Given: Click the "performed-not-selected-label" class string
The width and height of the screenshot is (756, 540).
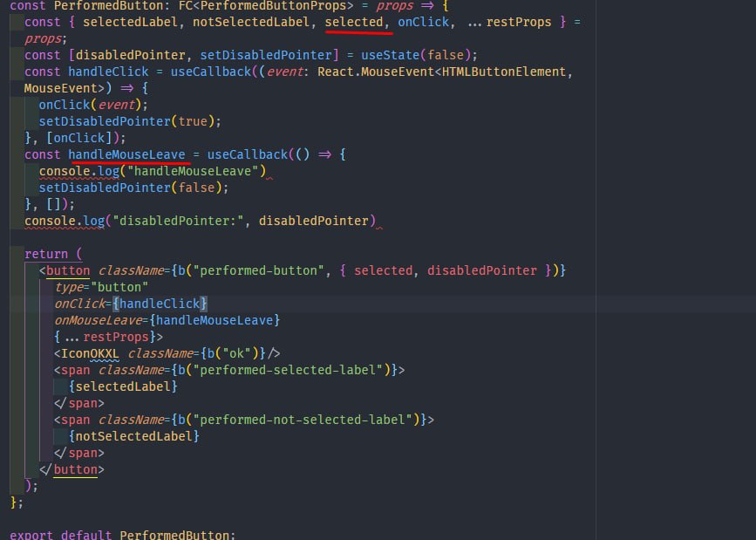Looking at the screenshot, I should click(302, 420).
